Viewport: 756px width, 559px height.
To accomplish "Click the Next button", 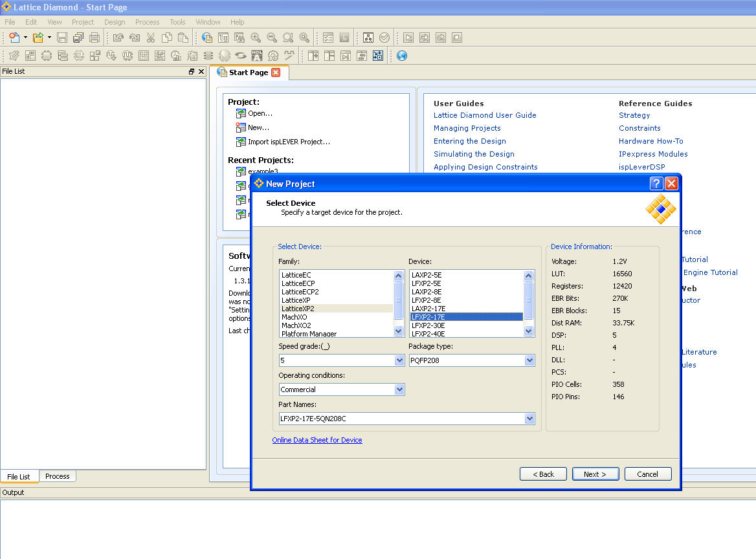I will pyautogui.click(x=595, y=474).
